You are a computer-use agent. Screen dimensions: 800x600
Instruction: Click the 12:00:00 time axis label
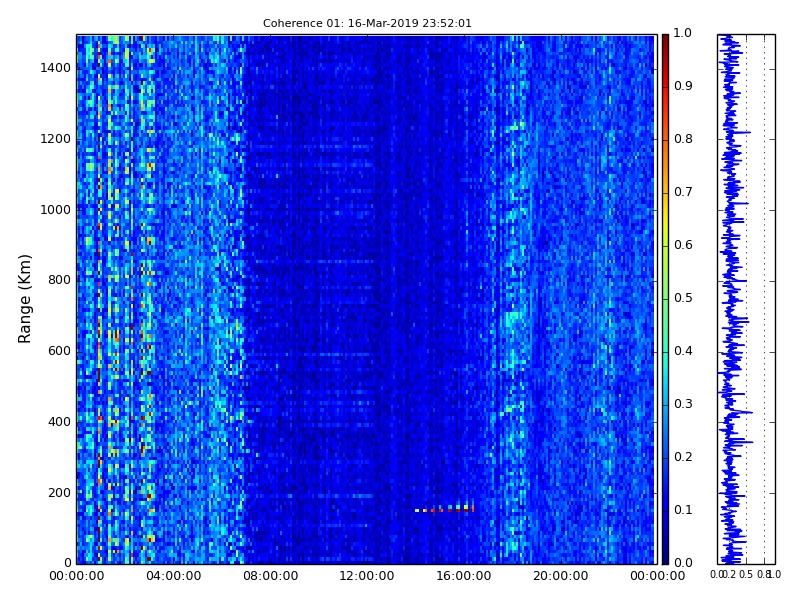tap(367, 576)
